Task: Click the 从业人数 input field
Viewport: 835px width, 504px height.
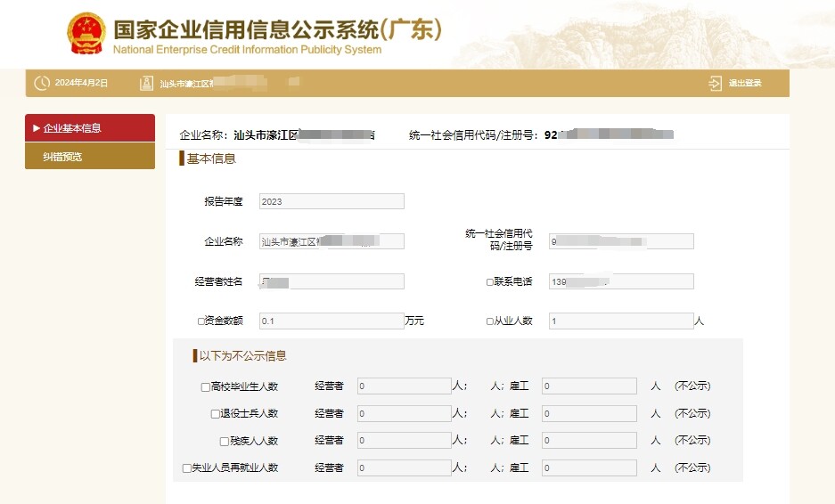Action: tap(621, 321)
